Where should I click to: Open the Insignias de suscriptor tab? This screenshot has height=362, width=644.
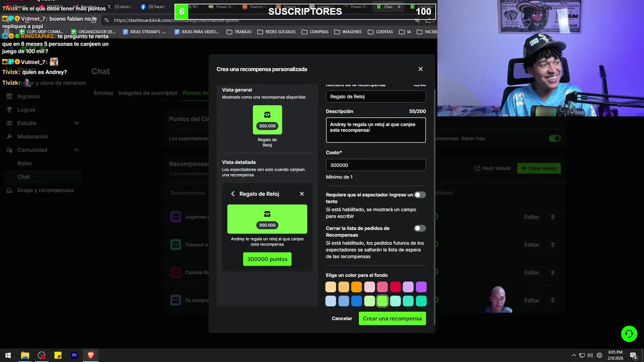coord(148,93)
